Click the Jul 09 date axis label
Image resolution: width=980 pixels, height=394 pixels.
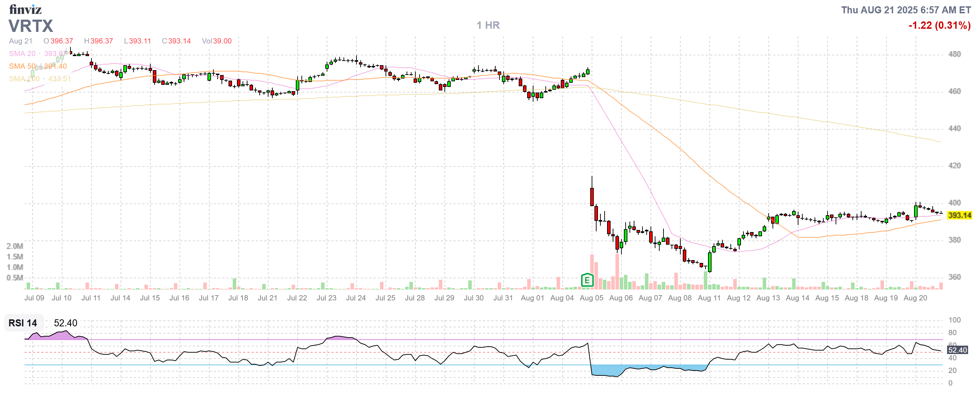34,298
